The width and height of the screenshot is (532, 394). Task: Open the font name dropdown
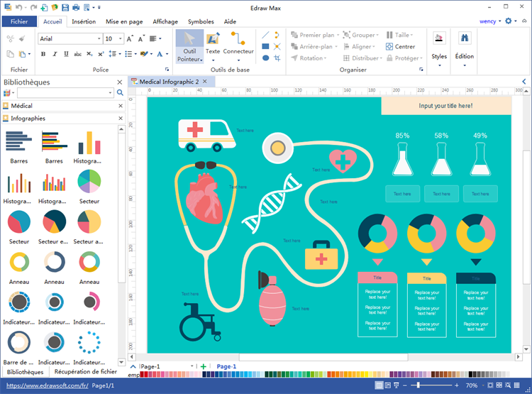(99, 39)
